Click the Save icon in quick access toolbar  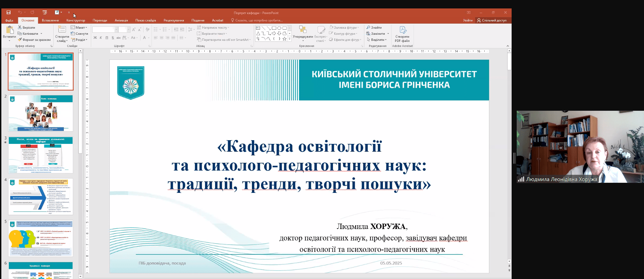tap(8, 12)
